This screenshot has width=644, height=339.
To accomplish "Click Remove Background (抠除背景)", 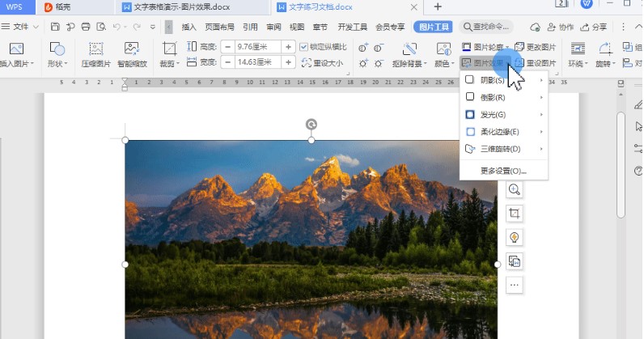I will (409, 54).
